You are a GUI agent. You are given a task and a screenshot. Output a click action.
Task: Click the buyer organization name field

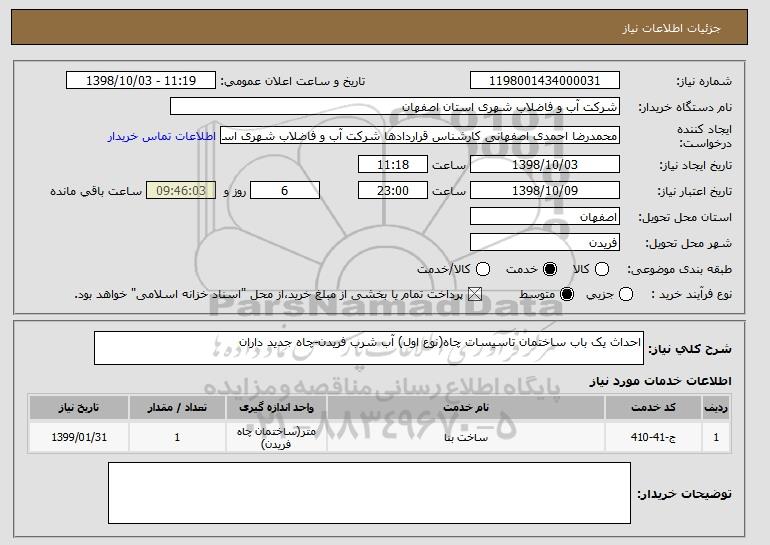(395, 107)
